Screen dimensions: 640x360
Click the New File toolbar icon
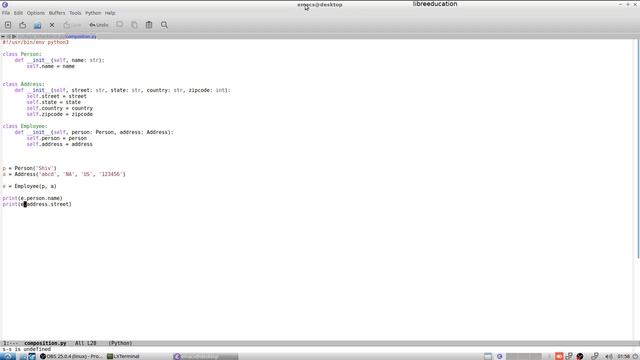(8, 25)
